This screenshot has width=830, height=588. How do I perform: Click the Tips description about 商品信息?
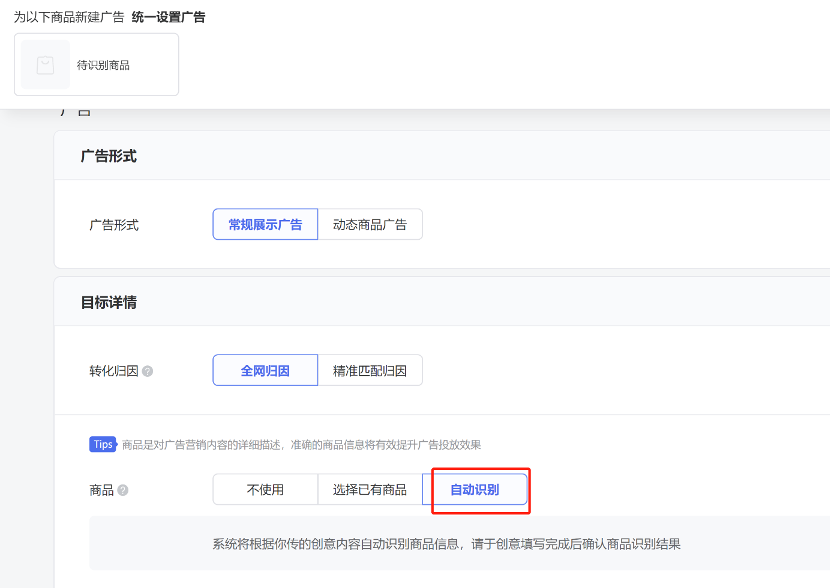(x=301, y=444)
